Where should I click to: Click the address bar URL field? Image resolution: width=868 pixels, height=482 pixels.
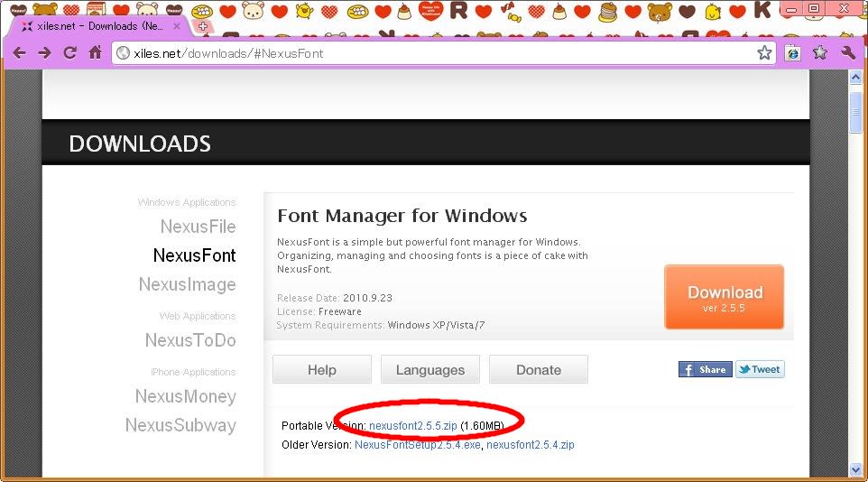(x=433, y=53)
